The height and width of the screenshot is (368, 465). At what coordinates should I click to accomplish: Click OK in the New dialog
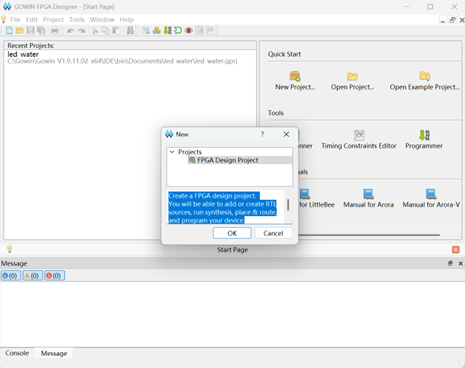click(232, 233)
